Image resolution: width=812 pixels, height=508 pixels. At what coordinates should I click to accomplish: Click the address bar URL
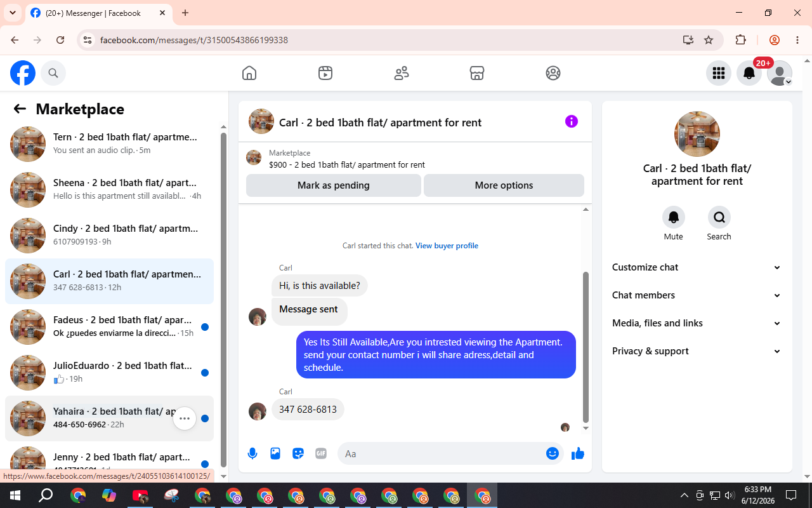point(194,40)
